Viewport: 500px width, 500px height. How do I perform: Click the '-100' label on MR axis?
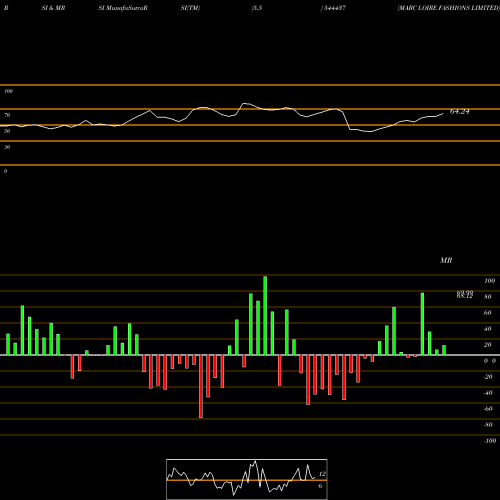(x=490, y=441)
